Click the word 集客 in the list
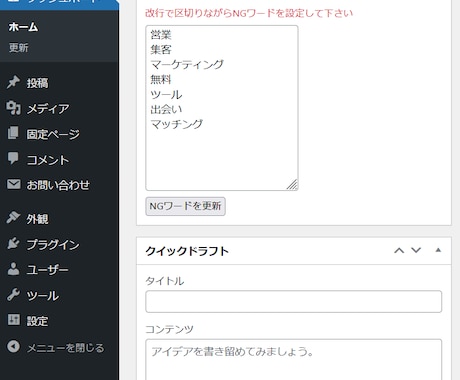The height and width of the screenshot is (380, 460). pyautogui.click(x=161, y=50)
